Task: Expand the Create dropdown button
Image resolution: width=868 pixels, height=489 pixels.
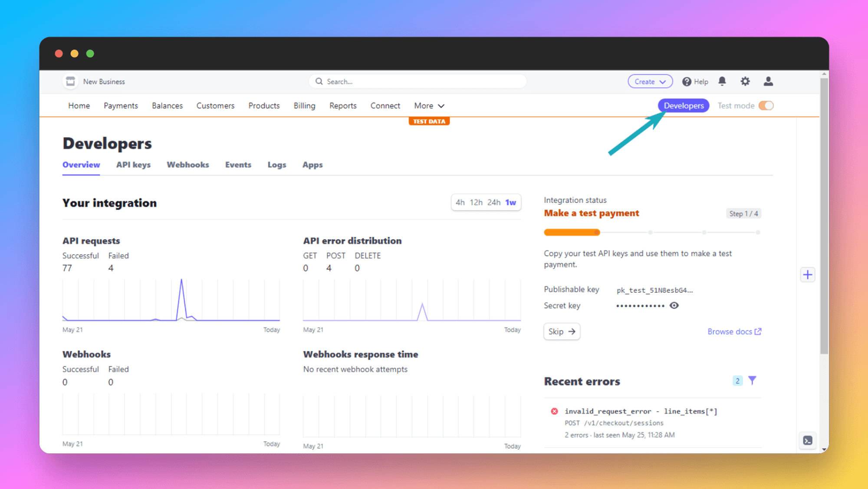Action: point(650,81)
